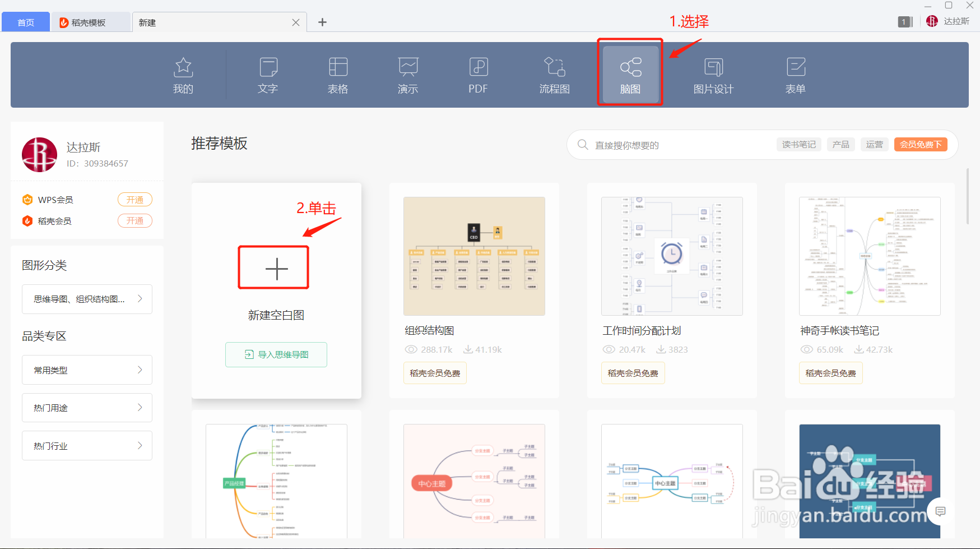The height and width of the screenshot is (549, 980).
Task: Open the white double-sided 中心主题 thumbnail
Action: tap(672, 481)
